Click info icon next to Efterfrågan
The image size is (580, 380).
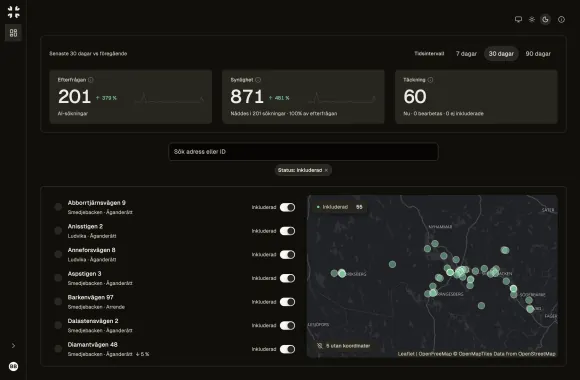point(91,80)
